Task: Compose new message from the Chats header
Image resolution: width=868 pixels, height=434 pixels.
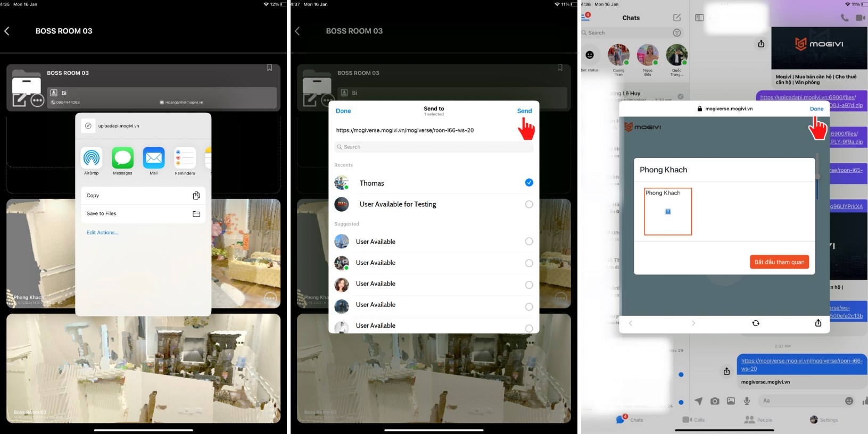Action: [x=677, y=18]
